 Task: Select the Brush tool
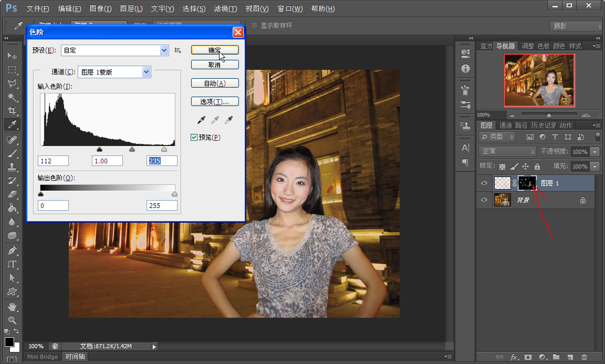pos(12,153)
